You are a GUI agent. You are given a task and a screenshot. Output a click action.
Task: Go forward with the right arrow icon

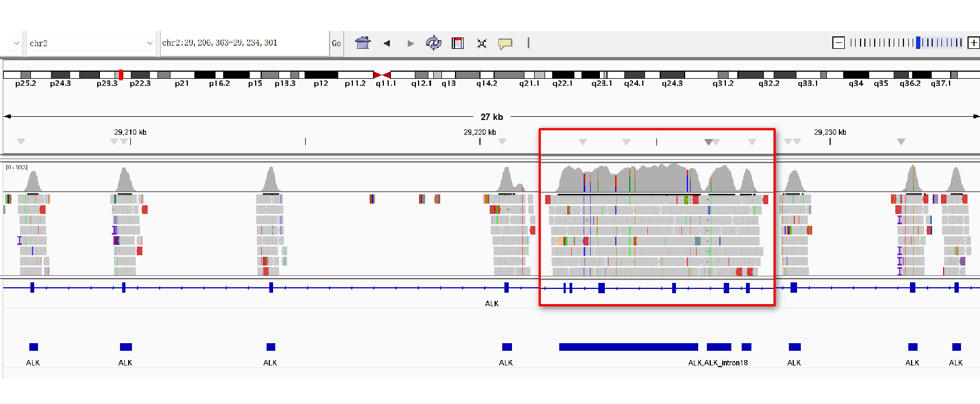(x=410, y=43)
